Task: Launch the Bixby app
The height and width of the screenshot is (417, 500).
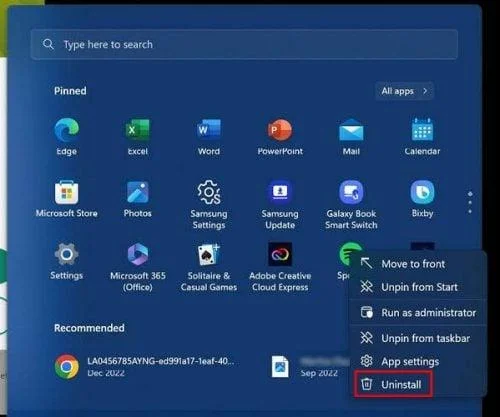Action: point(422,199)
